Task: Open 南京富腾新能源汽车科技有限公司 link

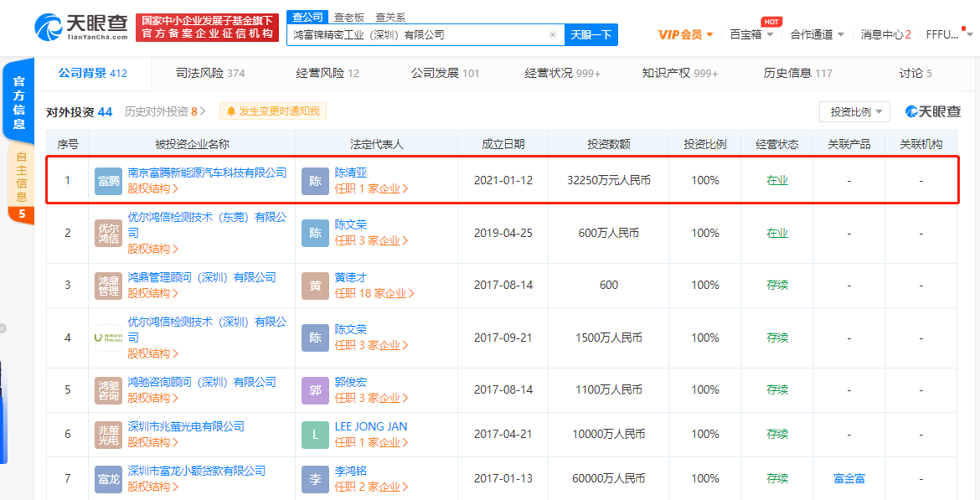Action: [207, 173]
